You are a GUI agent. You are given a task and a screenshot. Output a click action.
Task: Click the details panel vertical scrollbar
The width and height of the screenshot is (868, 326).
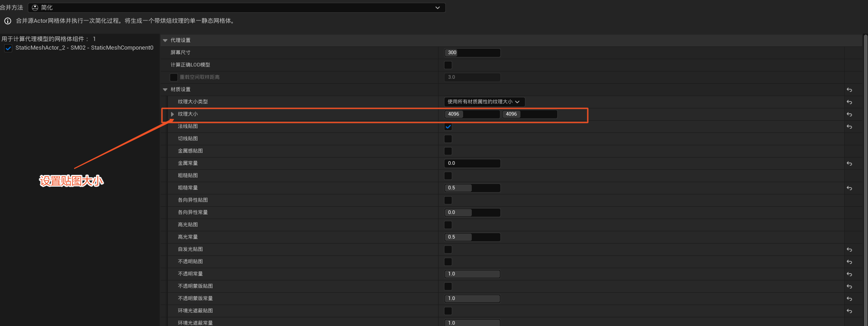pyautogui.click(x=865, y=180)
